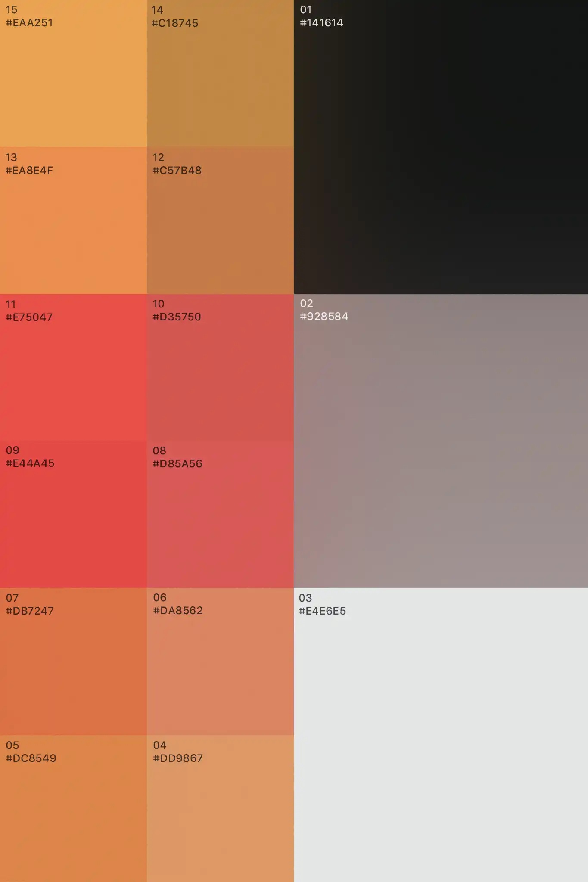
Task: Select swatch 14 colored #C18745
Action: [220, 73]
